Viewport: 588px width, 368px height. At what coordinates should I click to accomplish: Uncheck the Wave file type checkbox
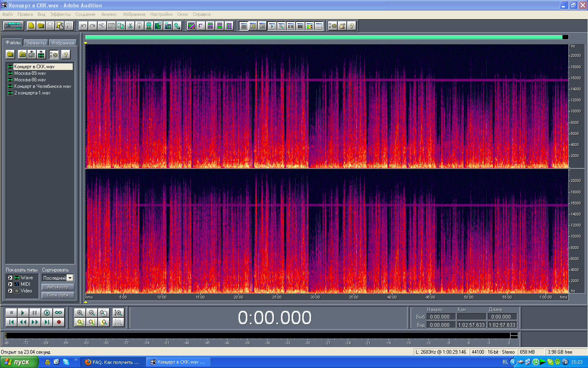pyautogui.click(x=10, y=278)
